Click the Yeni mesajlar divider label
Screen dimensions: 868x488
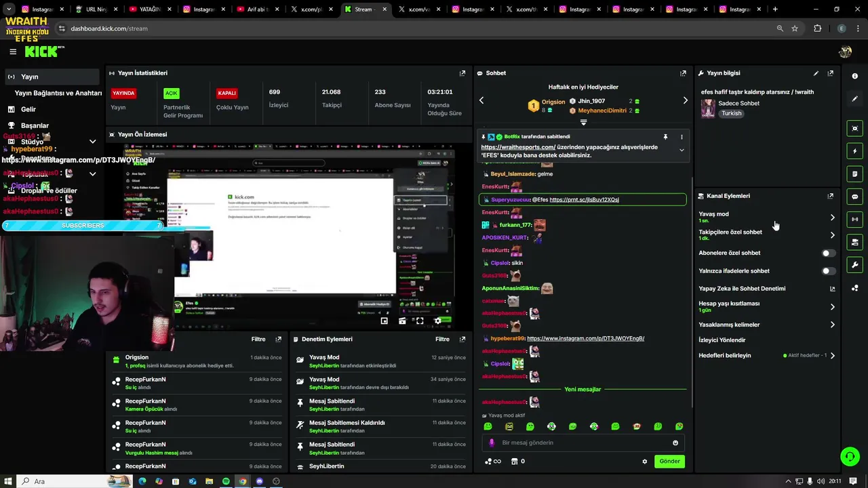[x=583, y=390]
